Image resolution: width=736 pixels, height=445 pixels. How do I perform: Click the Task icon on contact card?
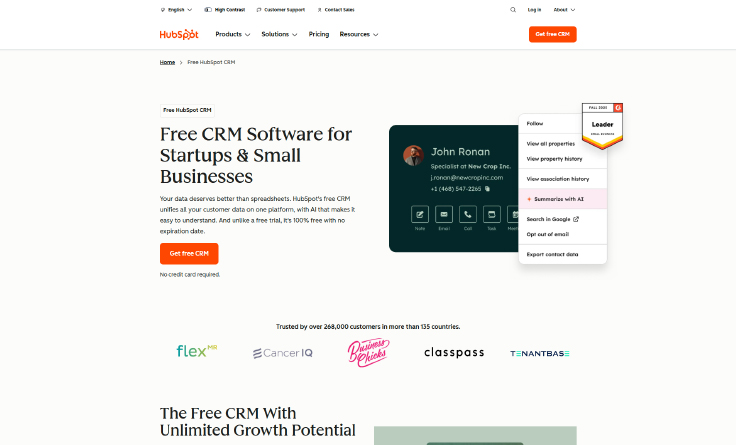(491, 215)
